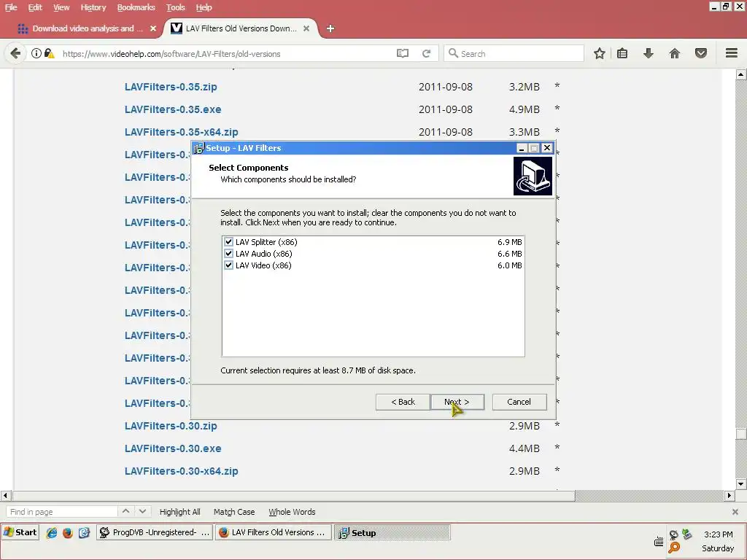Click the Setup taskbar button
This screenshot has width=747, height=560.
click(392, 532)
